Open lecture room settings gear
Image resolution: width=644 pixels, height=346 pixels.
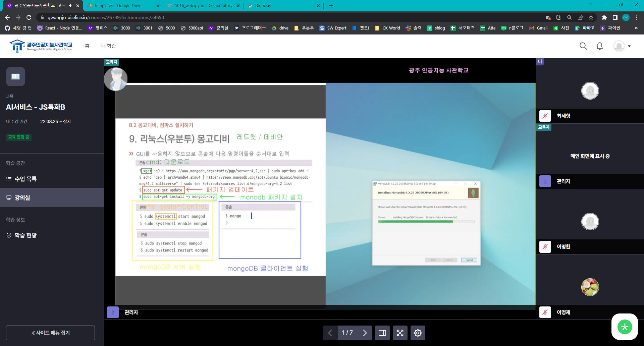coord(418,333)
